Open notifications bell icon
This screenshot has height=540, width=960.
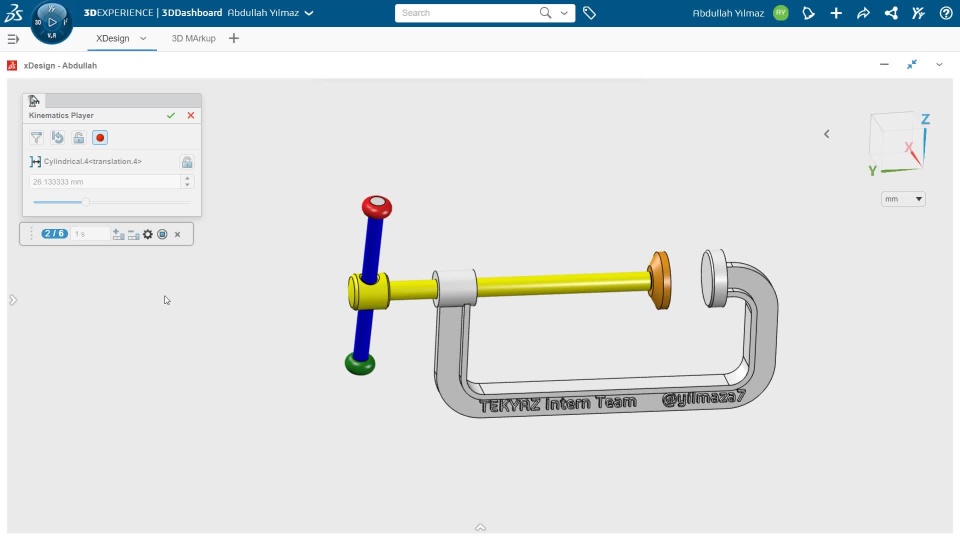click(808, 13)
